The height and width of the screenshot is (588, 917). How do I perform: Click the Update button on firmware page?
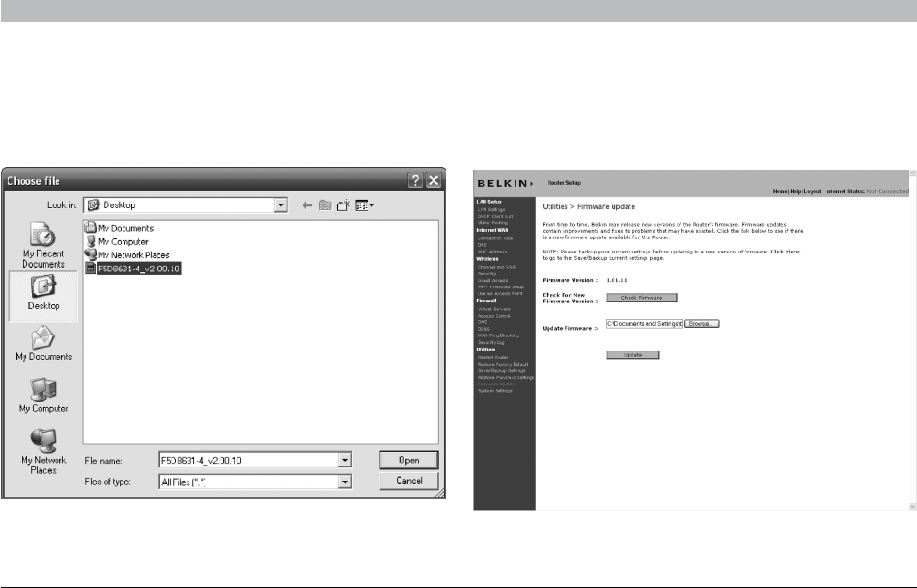(632, 355)
